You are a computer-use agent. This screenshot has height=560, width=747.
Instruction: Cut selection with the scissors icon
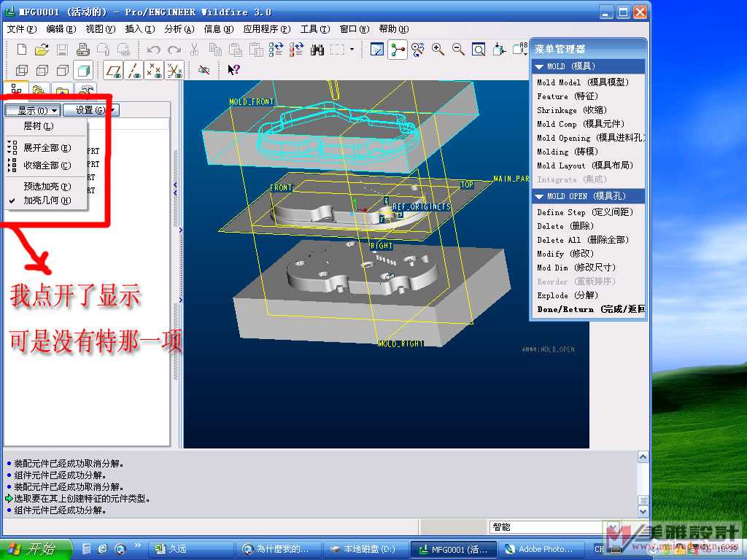[194, 50]
